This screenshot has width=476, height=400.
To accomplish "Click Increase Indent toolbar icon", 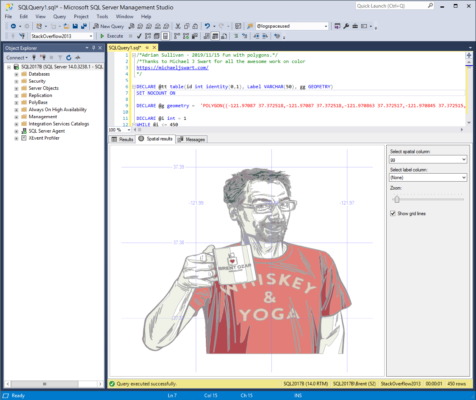I will [265, 36].
